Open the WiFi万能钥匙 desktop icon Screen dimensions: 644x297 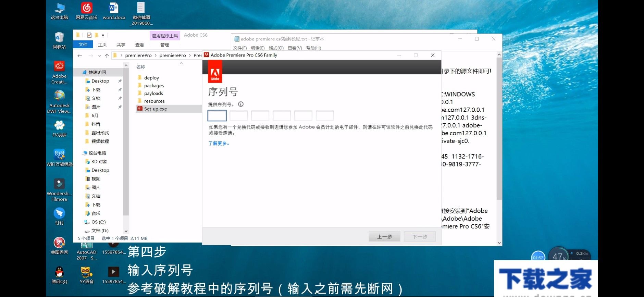tap(59, 158)
